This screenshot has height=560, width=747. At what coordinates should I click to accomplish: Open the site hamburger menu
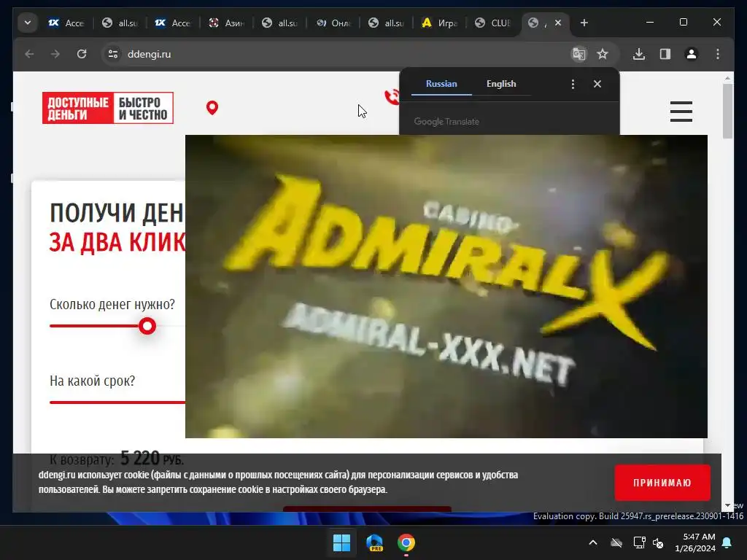[x=681, y=112]
